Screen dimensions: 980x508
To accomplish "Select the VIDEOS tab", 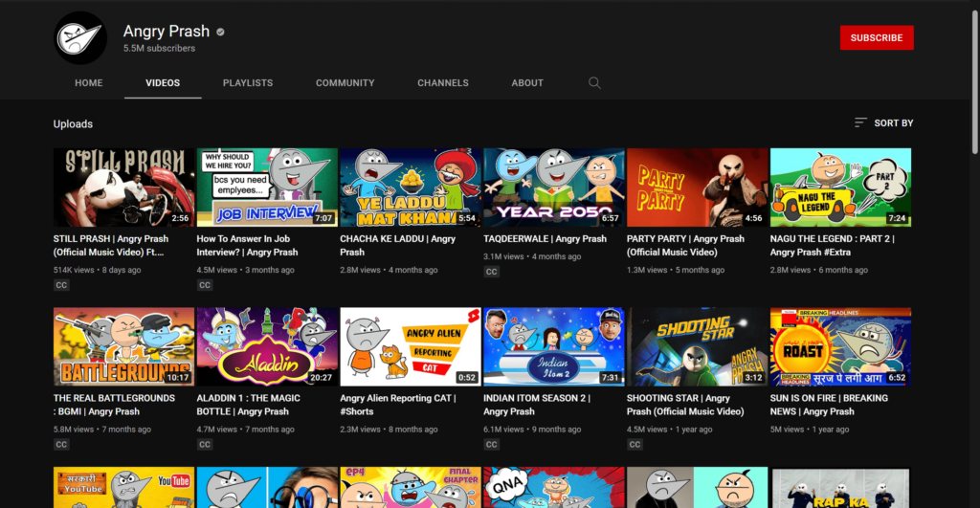I will (x=163, y=82).
